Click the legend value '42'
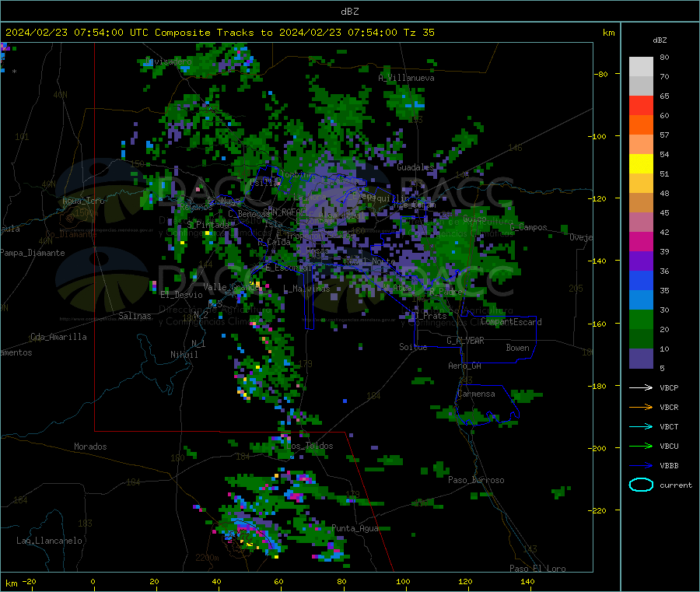This screenshot has width=700, height=592. [x=664, y=232]
